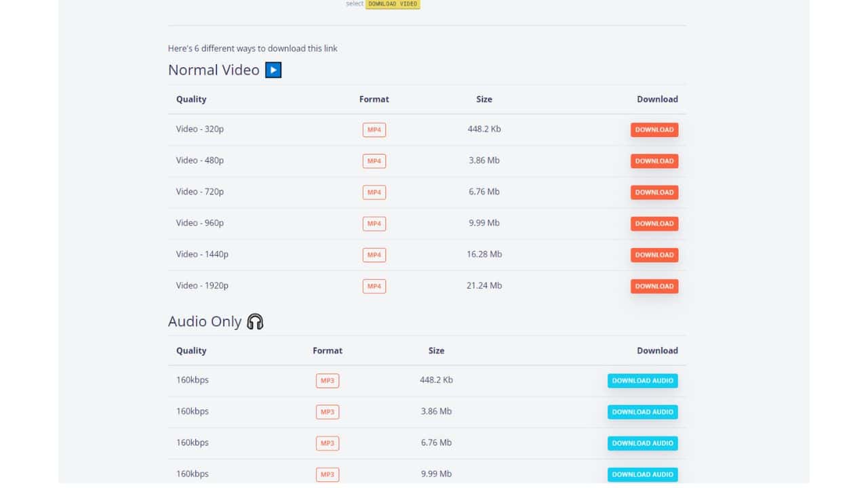The image size is (868, 488).
Task: Click the '160kbps' text in the 448.2 Kb row
Action: click(x=193, y=380)
